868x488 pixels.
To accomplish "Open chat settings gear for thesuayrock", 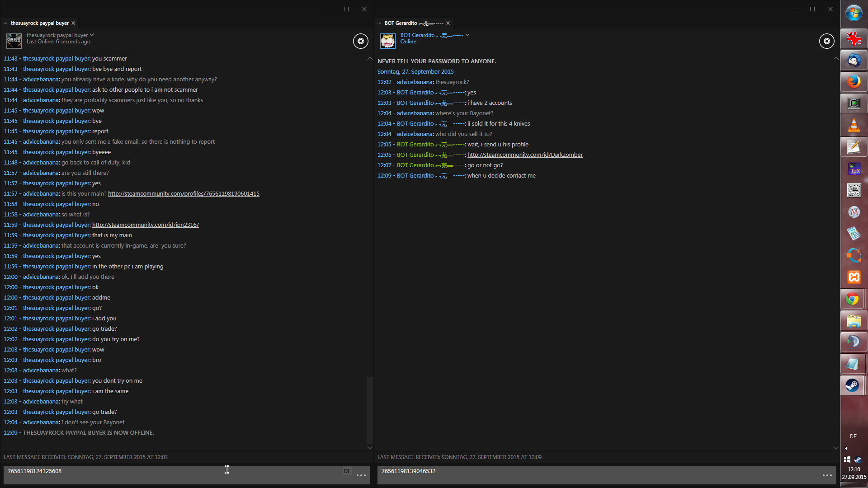I will pos(360,41).
